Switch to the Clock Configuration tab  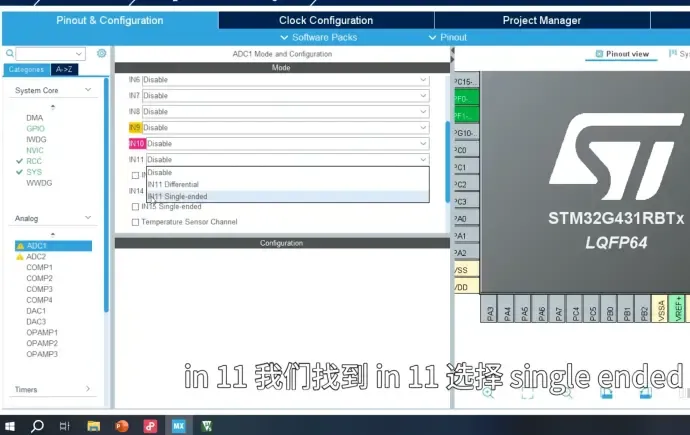(x=326, y=20)
